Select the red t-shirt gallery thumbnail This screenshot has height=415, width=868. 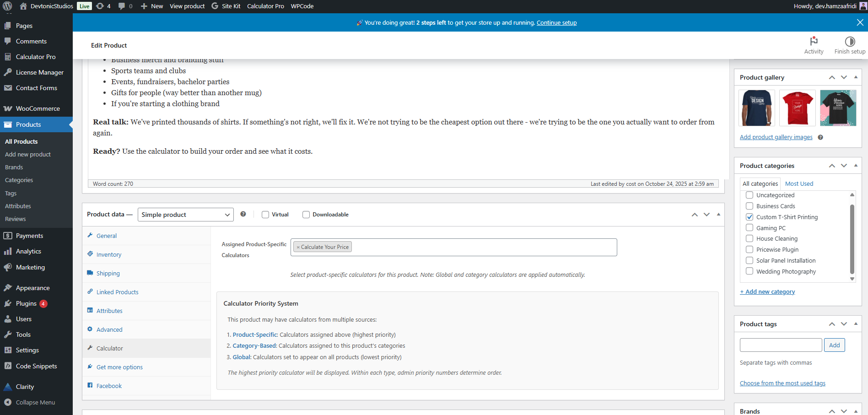coord(797,108)
